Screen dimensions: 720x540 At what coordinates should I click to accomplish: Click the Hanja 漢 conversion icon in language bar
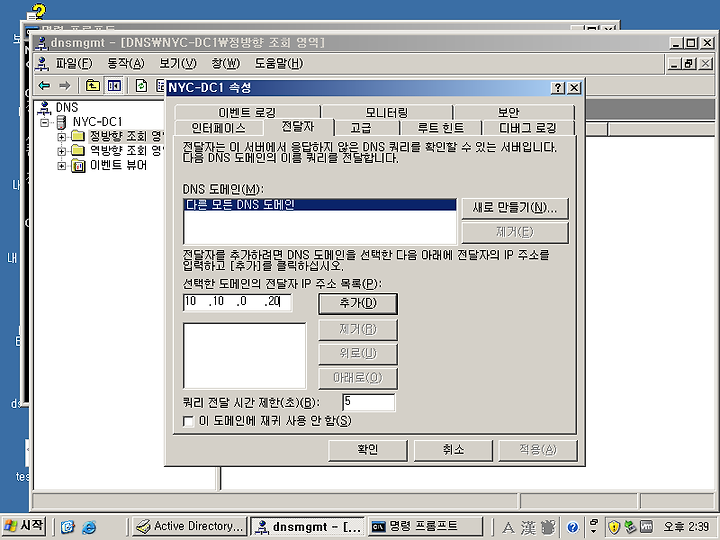[528, 528]
